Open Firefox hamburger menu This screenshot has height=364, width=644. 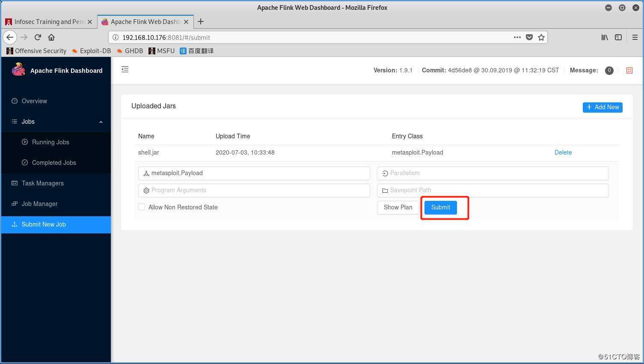coord(635,37)
